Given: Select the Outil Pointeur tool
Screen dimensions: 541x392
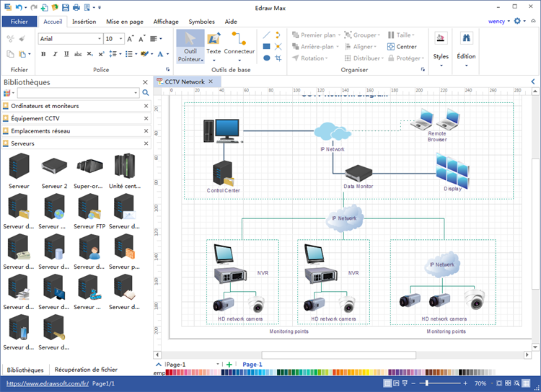Looking at the screenshot, I should (x=190, y=45).
